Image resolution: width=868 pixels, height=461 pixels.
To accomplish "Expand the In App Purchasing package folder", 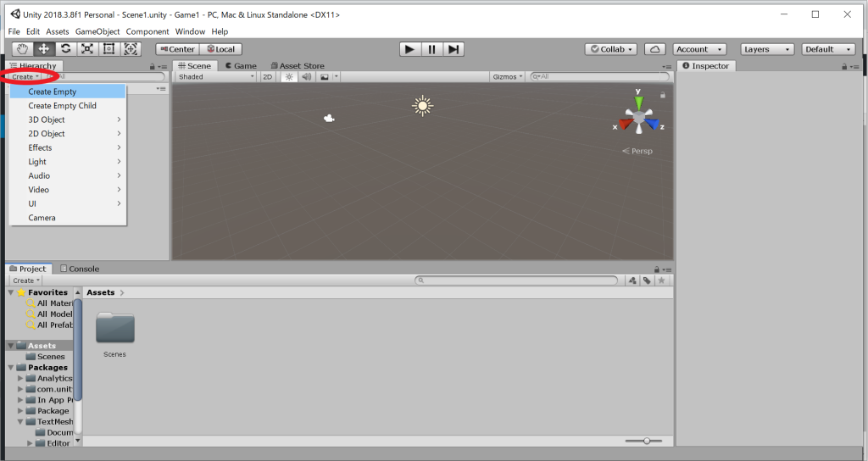I will (20, 400).
